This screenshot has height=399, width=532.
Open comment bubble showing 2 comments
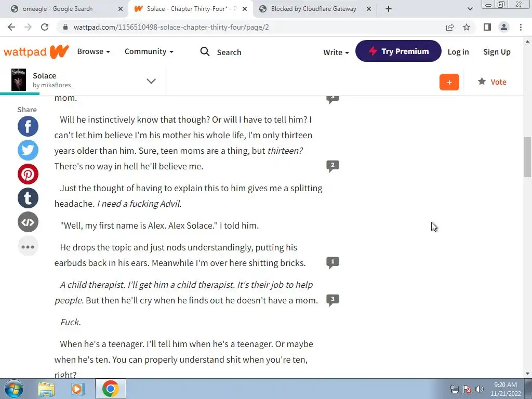[332, 166]
